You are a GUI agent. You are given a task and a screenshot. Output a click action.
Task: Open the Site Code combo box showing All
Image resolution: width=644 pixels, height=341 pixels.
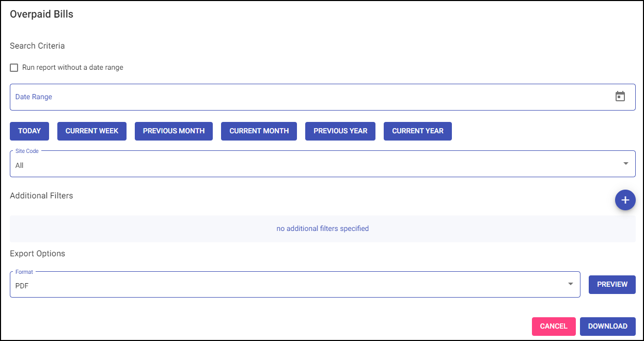coord(310,164)
